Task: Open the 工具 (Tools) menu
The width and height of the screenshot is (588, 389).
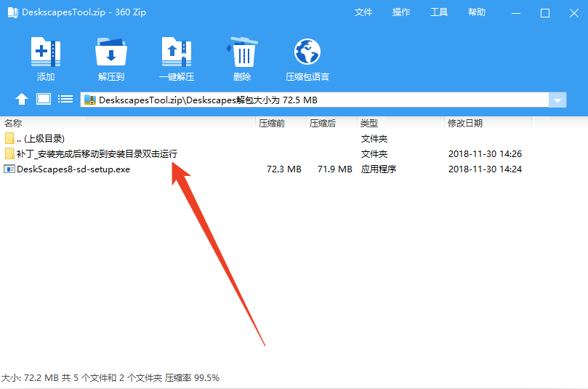Action: tap(439, 12)
